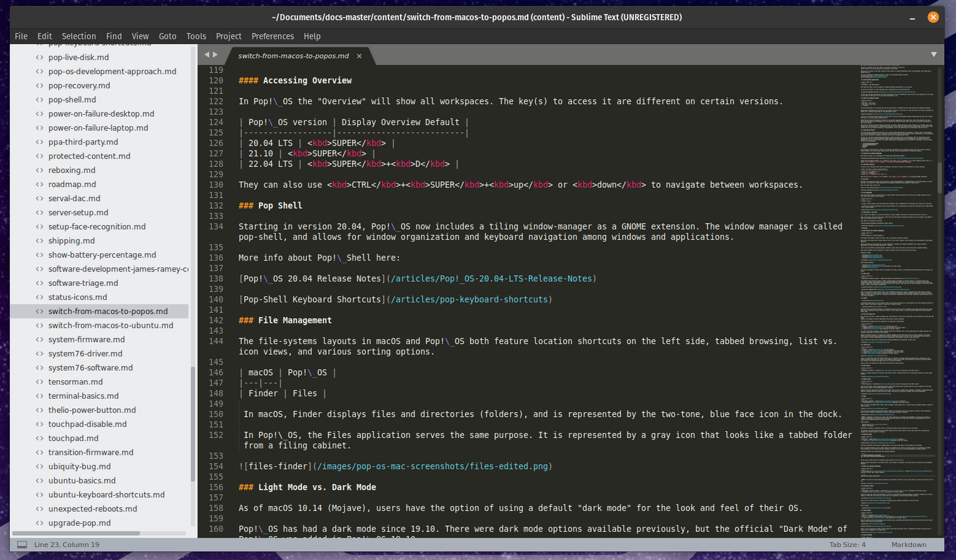956x560 pixels.
Task: Click the file icon beside pop-shell.md
Action: [x=40, y=100]
